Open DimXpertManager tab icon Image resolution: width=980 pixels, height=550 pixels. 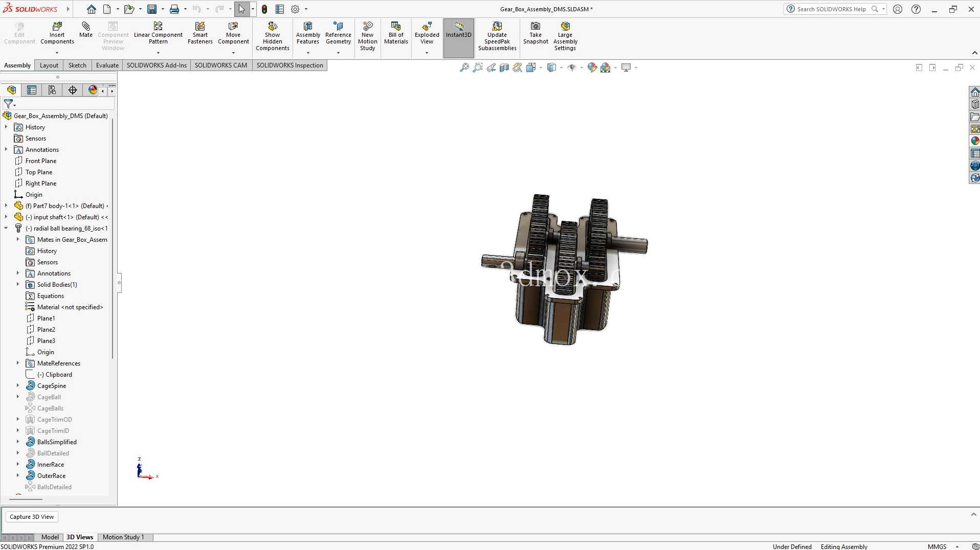[73, 90]
